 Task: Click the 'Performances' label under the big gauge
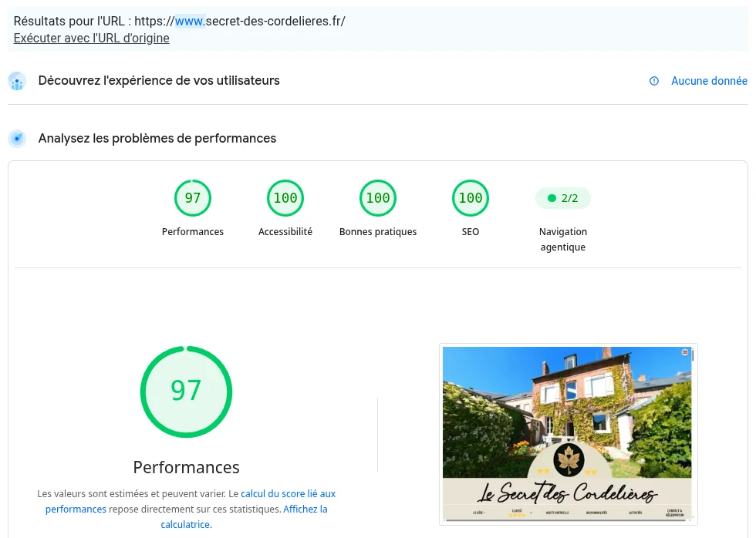pyautogui.click(x=186, y=467)
